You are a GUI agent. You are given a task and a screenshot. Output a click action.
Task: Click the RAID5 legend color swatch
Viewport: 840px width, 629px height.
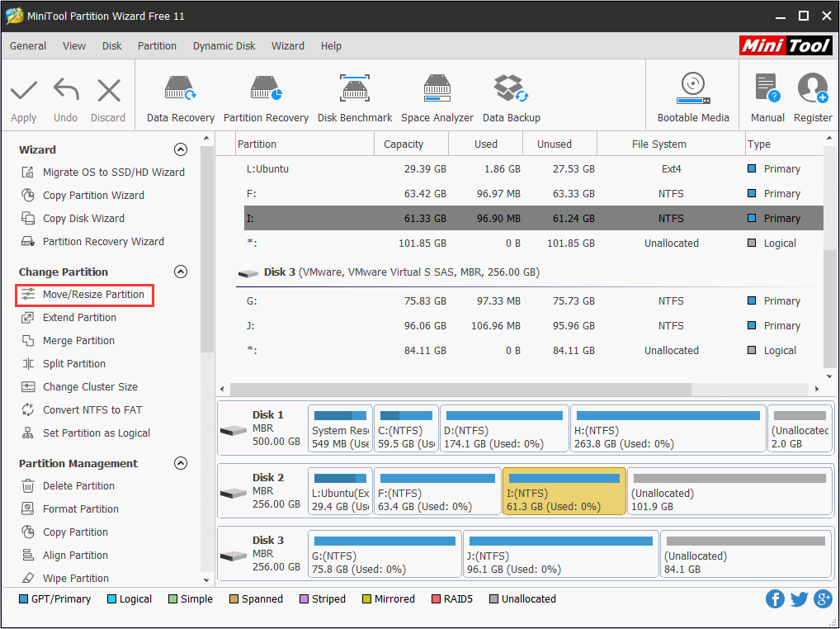436,599
